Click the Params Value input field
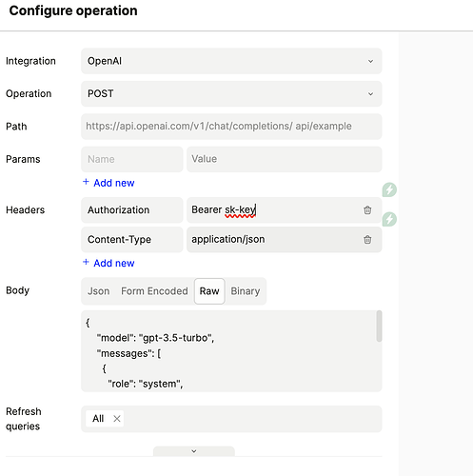Screen dimensions: 473x476 (x=284, y=159)
